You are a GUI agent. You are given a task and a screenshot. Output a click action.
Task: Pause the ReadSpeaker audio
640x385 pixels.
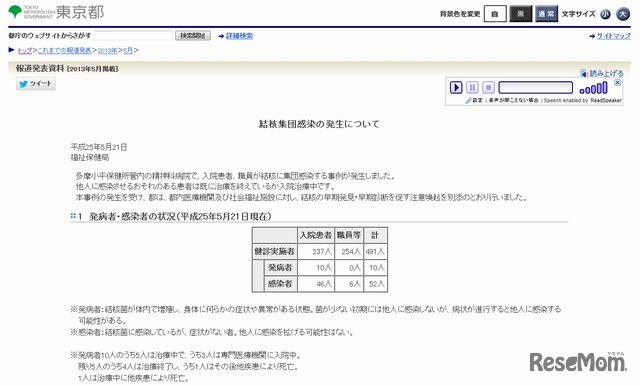[472, 87]
